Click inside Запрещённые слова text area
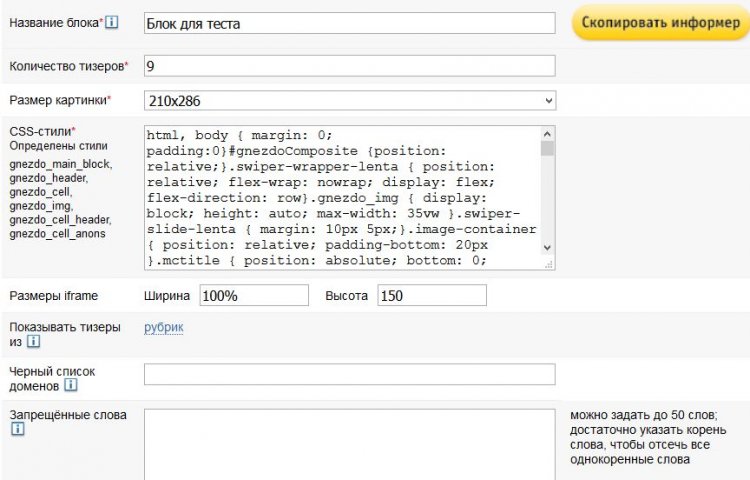The width and height of the screenshot is (750, 480). pos(350,445)
